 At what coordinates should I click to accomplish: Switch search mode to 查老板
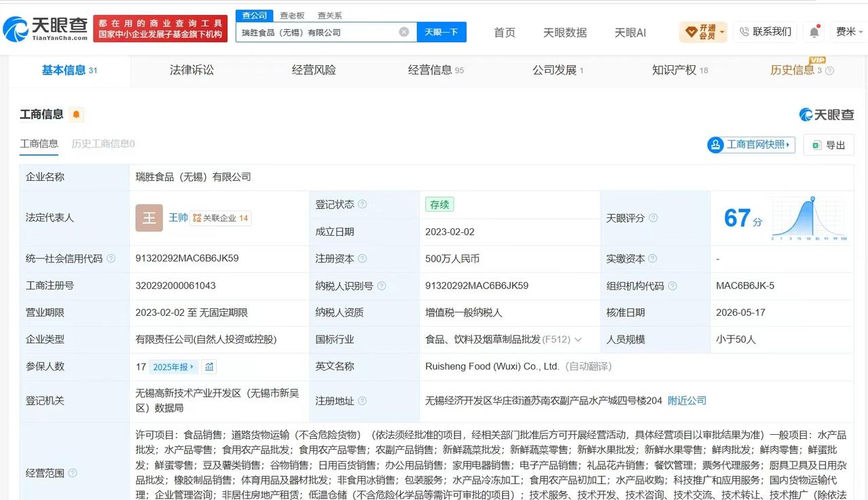click(292, 15)
